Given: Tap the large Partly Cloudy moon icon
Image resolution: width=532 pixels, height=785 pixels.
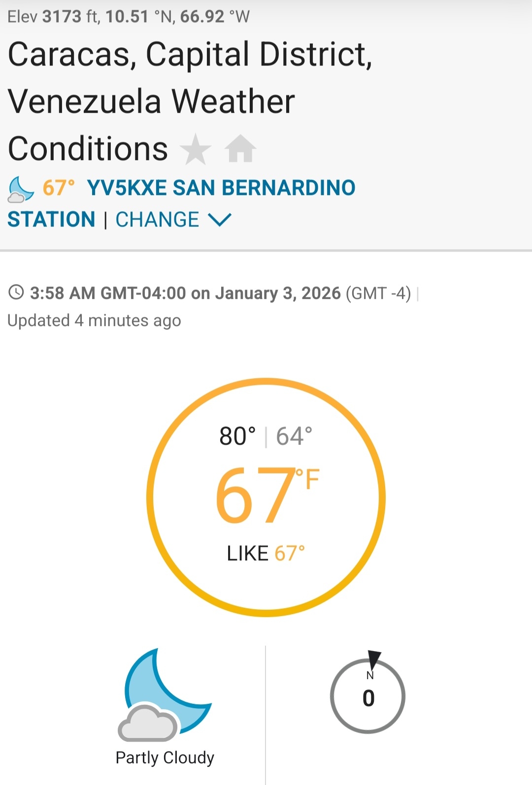Looking at the screenshot, I should tap(165, 694).
